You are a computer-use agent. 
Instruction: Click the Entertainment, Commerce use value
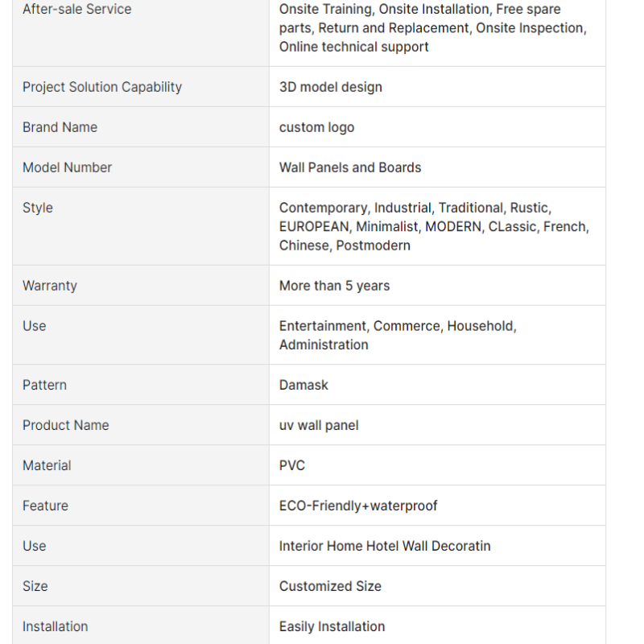coord(398,336)
